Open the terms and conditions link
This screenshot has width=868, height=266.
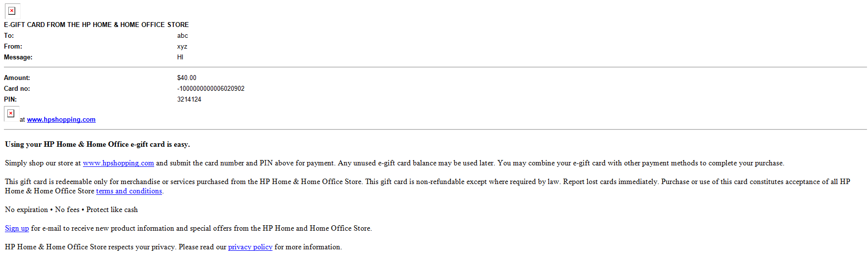click(x=129, y=191)
